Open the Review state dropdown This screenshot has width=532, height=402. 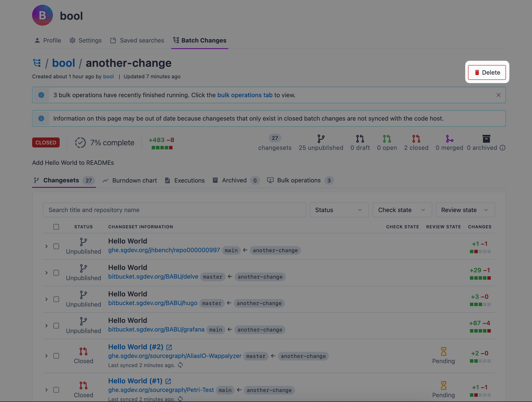pos(465,210)
